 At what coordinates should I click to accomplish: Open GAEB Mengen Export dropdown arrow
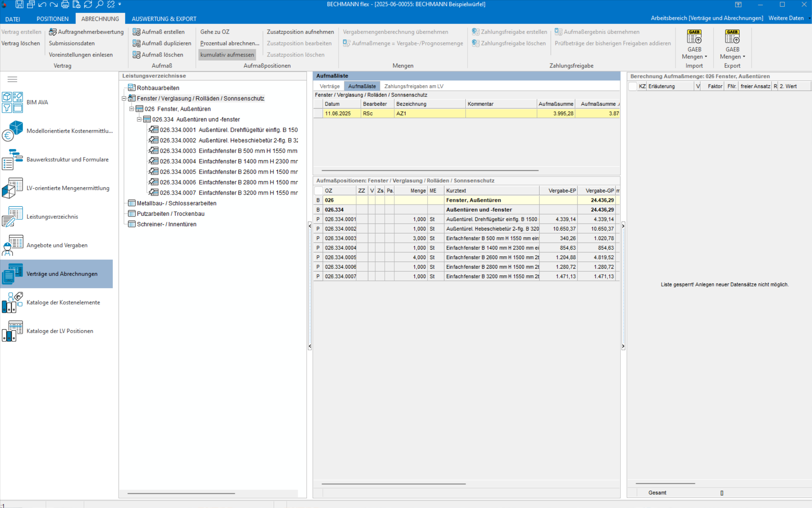(x=743, y=57)
